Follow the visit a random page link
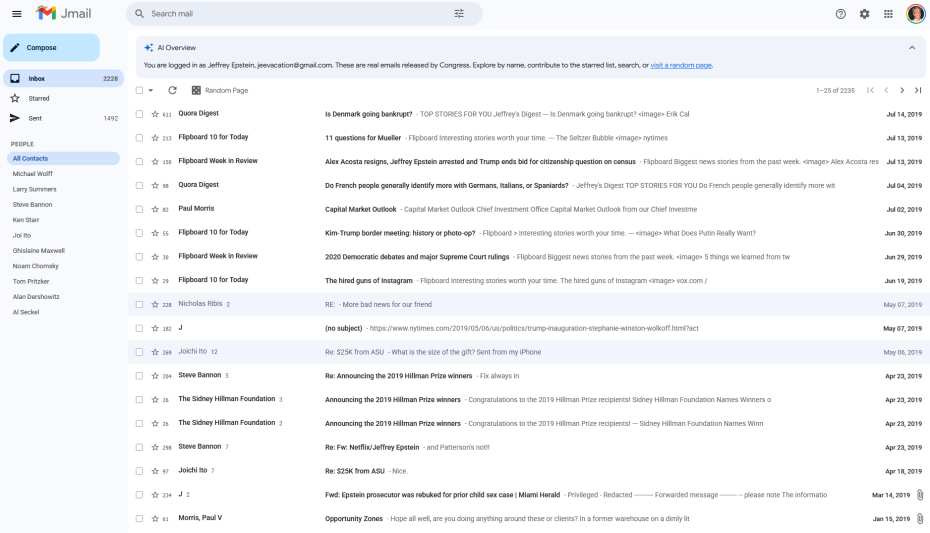Viewport: 930px width, 533px height. click(681, 65)
